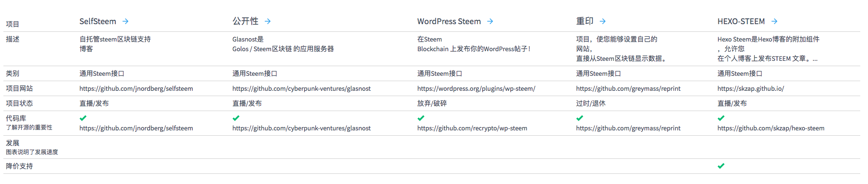Viewport: 868px width, 184px height.
Task: Click 放弃/破碎 status for WordPress Steem
Action: 432,103
